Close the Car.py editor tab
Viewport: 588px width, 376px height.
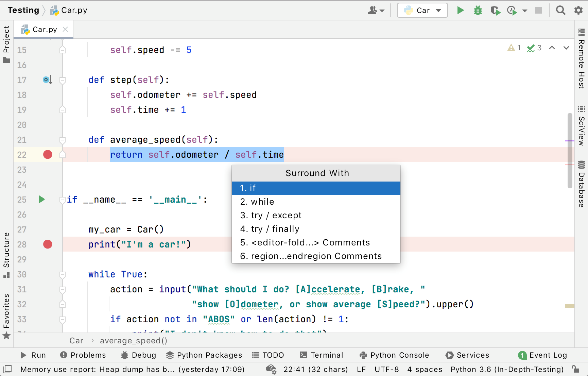click(65, 30)
